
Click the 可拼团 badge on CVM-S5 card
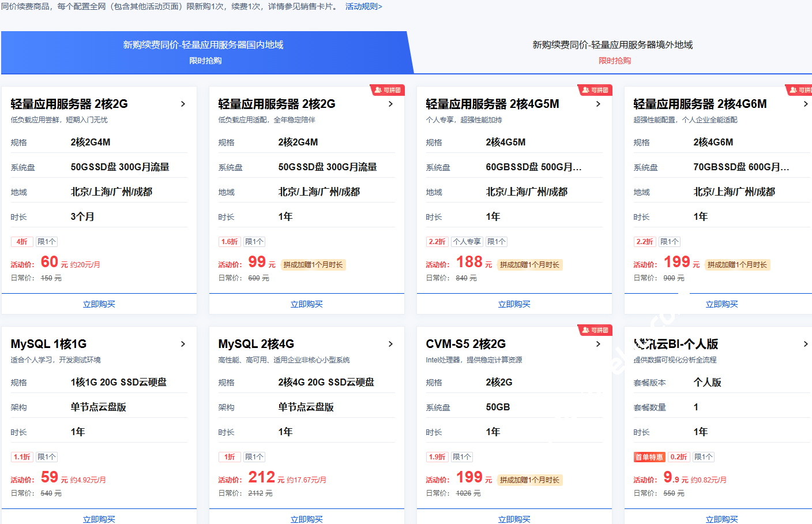(x=595, y=330)
